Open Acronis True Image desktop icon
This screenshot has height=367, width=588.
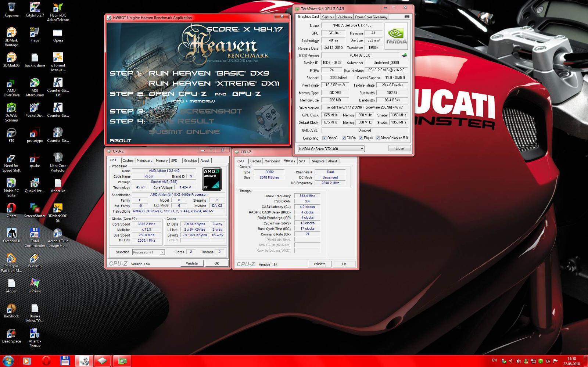coord(58,238)
